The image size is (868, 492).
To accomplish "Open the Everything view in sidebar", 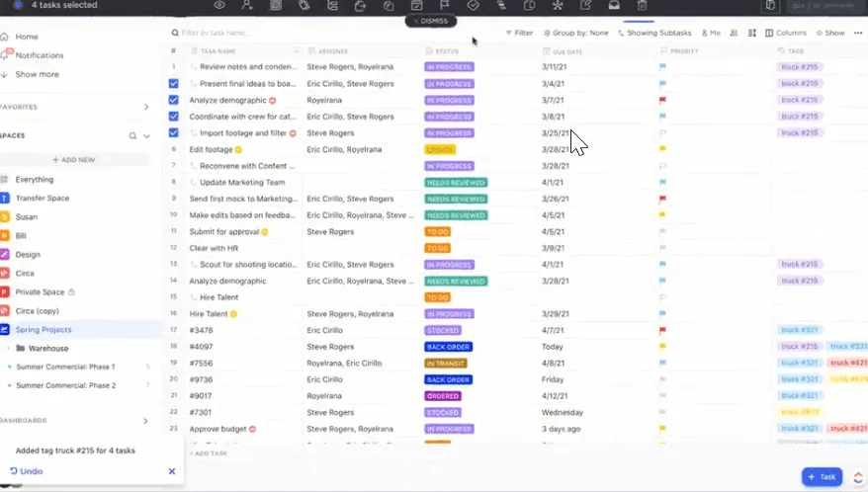I will point(35,179).
